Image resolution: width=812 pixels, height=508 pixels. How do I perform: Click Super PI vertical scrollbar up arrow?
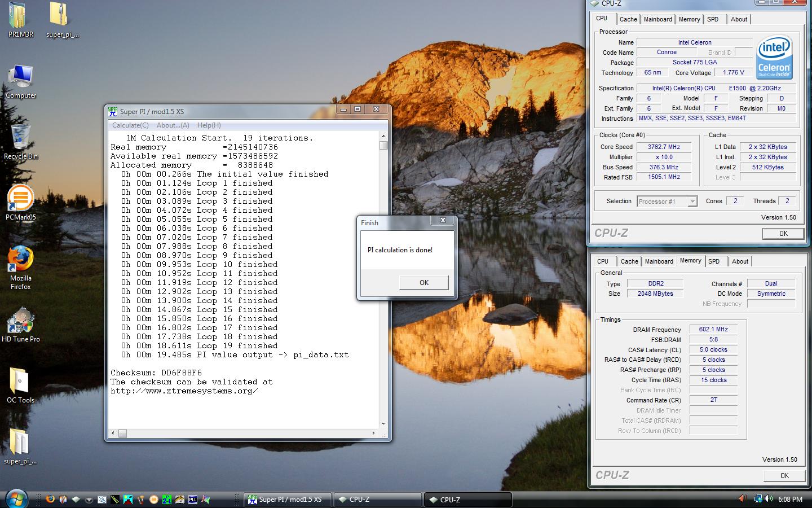[383, 136]
